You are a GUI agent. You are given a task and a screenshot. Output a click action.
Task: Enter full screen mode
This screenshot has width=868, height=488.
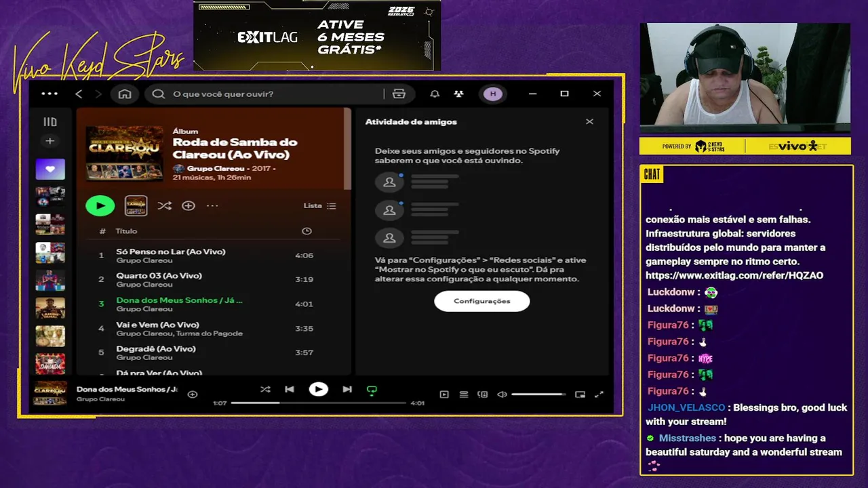[599, 394]
